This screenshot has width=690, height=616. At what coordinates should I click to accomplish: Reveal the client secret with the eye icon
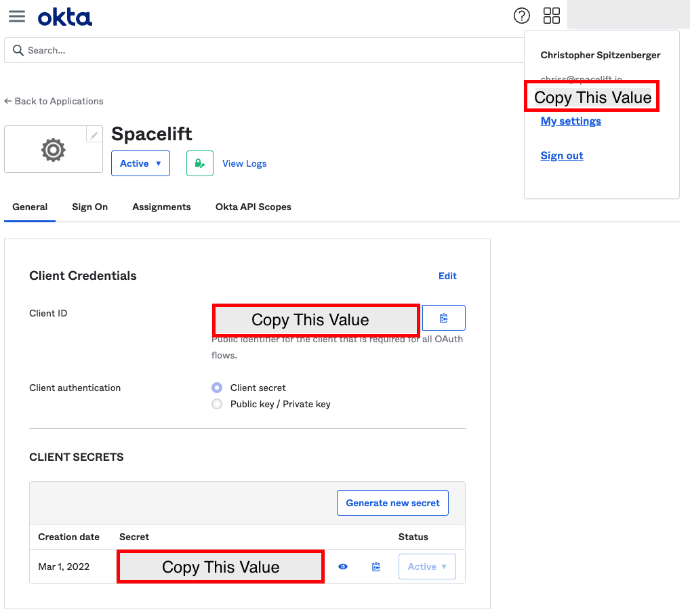[342, 567]
